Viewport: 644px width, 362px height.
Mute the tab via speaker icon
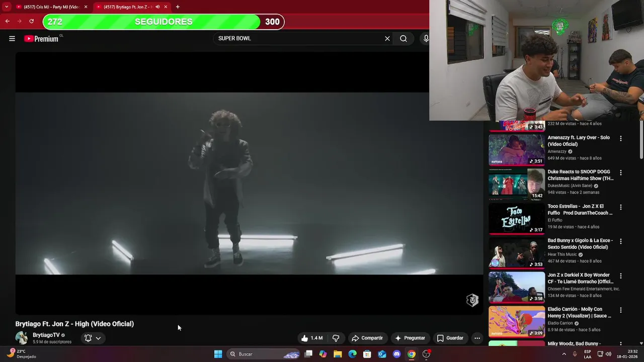157,7
